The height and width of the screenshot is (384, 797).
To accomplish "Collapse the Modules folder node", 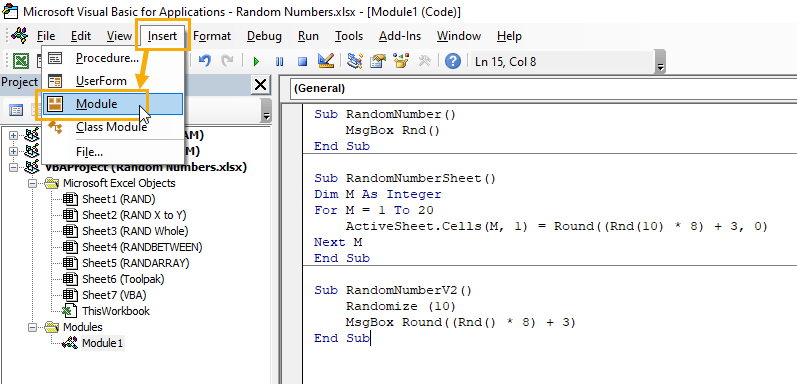I will click(33, 327).
